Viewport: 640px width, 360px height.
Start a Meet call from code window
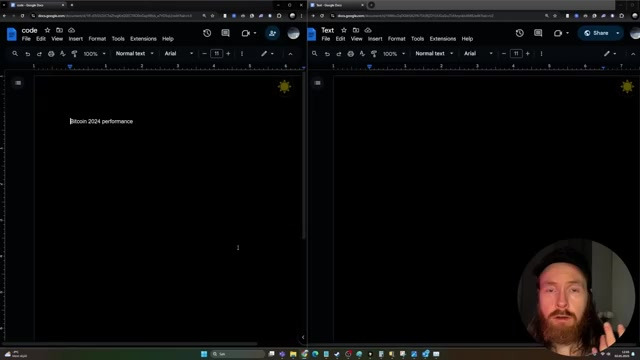[x=245, y=33]
